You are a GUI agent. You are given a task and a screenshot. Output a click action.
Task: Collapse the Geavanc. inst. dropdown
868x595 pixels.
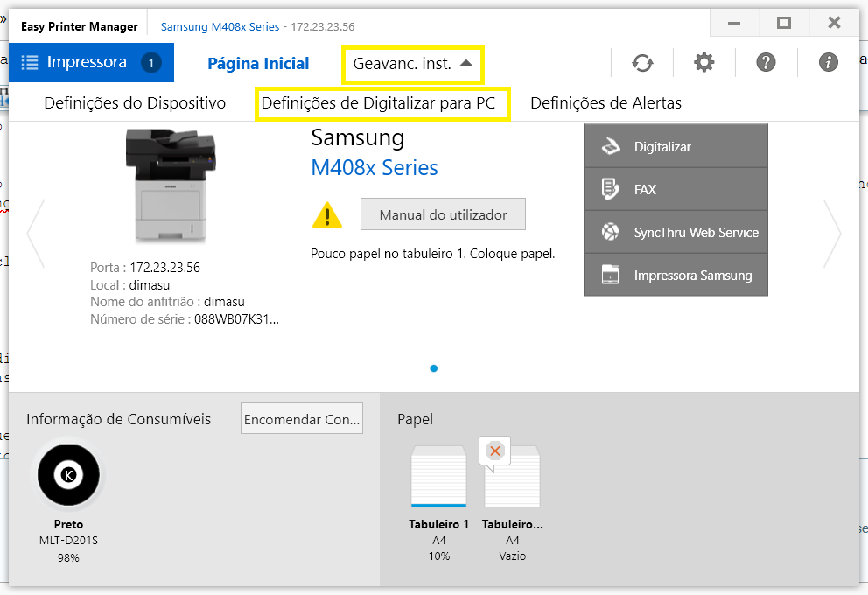(x=412, y=64)
